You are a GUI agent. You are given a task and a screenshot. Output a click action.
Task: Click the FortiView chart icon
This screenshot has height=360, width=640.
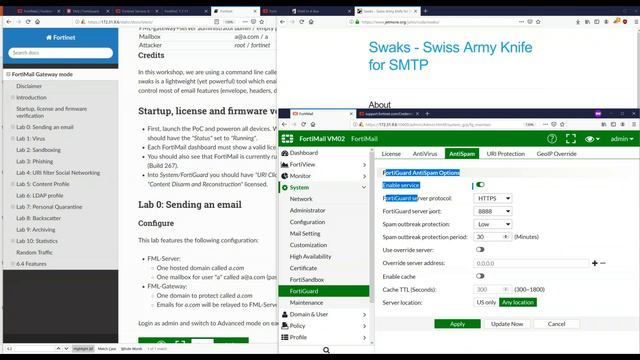coord(284,164)
